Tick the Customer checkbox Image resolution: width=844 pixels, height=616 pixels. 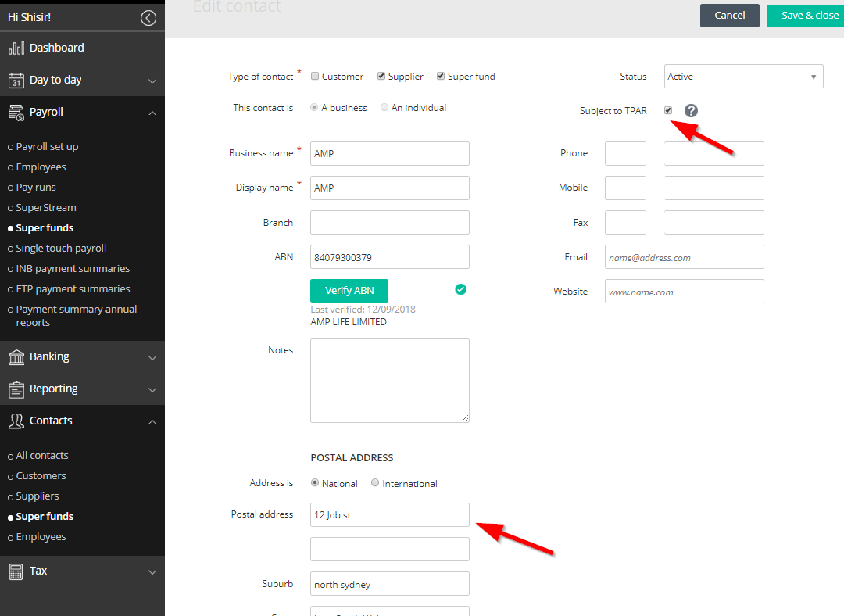[315, 76]
